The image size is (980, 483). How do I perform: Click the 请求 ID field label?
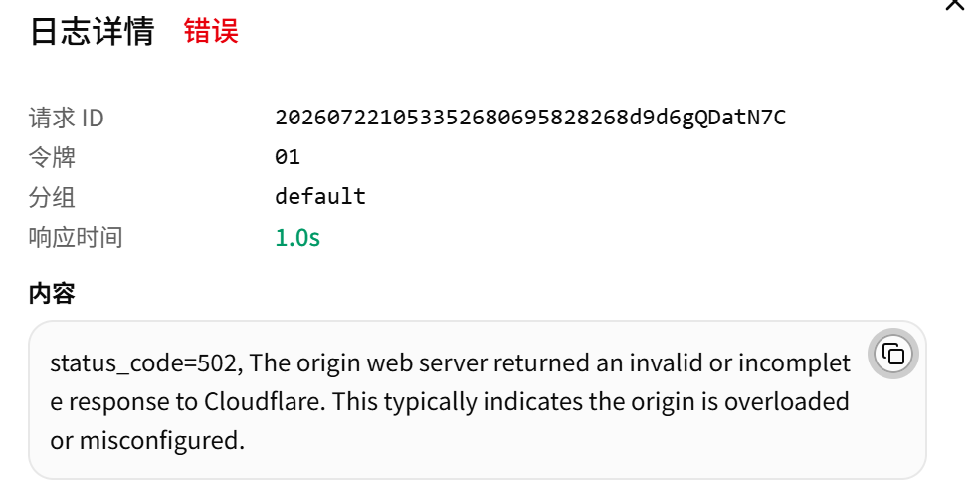pyautogui.click(x=67, y=118)
